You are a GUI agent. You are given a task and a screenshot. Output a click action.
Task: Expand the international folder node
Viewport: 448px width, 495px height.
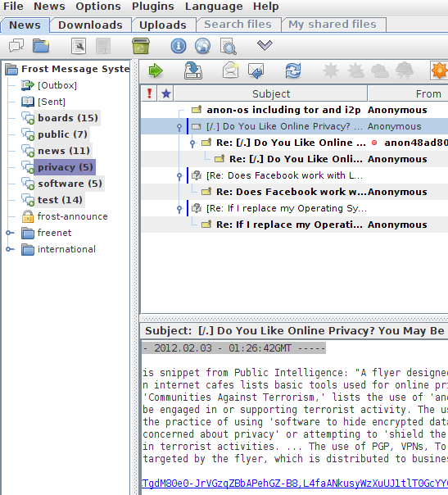pyautogui.click(x=10, y=249)
